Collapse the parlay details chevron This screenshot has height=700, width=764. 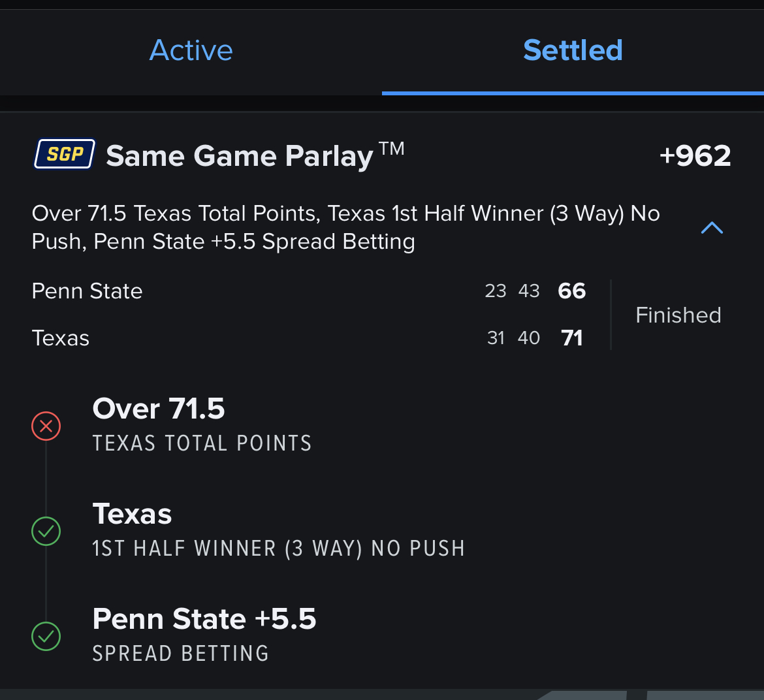[x=712, y=227]
